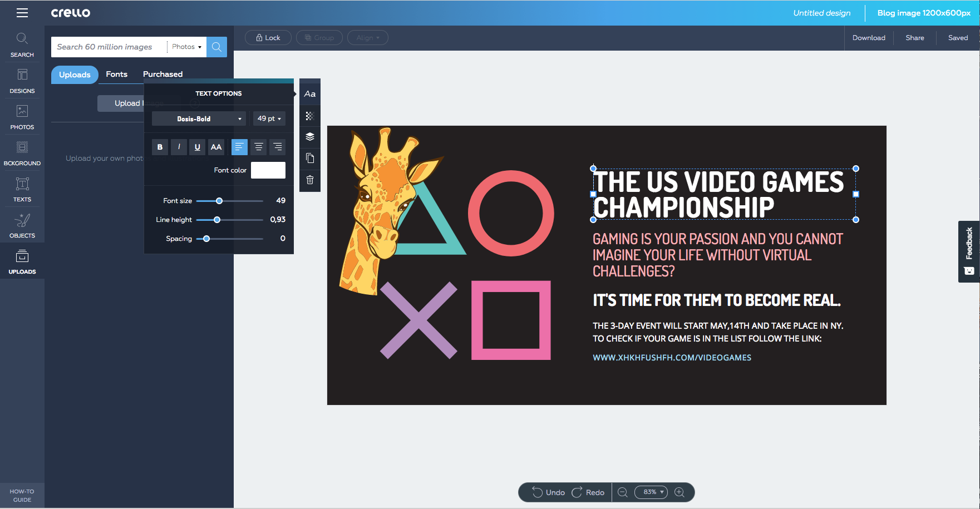Toggle italic text formatting
The height and width of the screenshot is (509, 980).
click(179, 147)
